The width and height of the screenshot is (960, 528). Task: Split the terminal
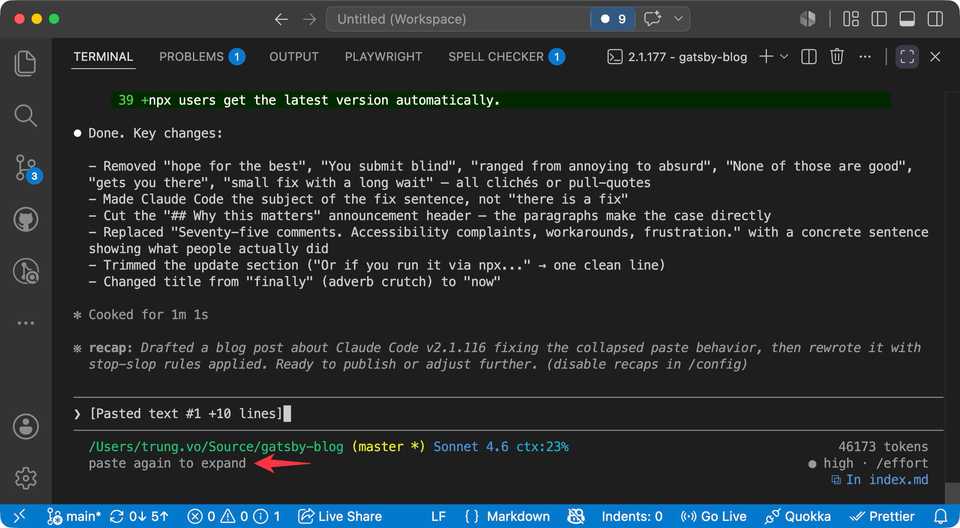click(x=809, y=57)
